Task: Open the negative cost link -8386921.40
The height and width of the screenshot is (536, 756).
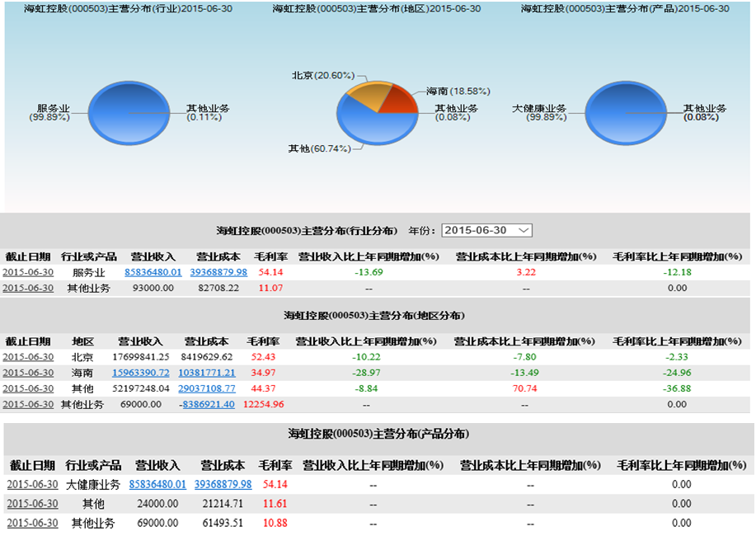Action: coord(208,404)
